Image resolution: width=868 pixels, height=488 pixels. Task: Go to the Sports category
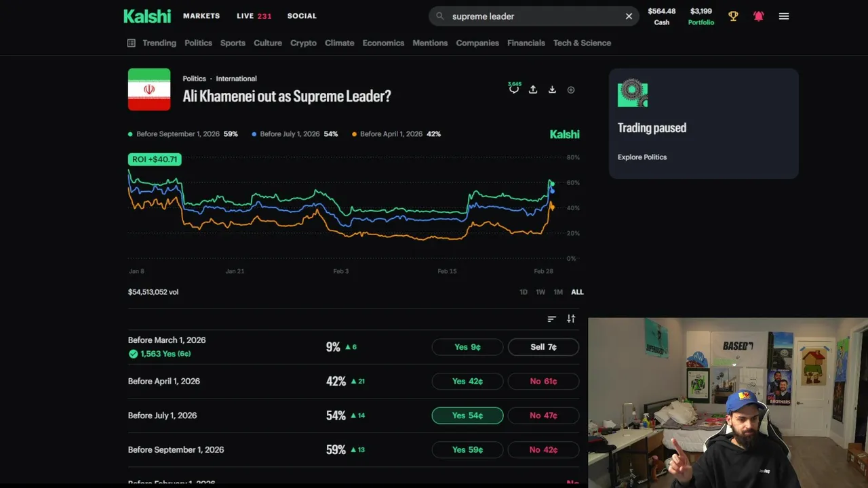pyautogui.click(x=233, y=43)
